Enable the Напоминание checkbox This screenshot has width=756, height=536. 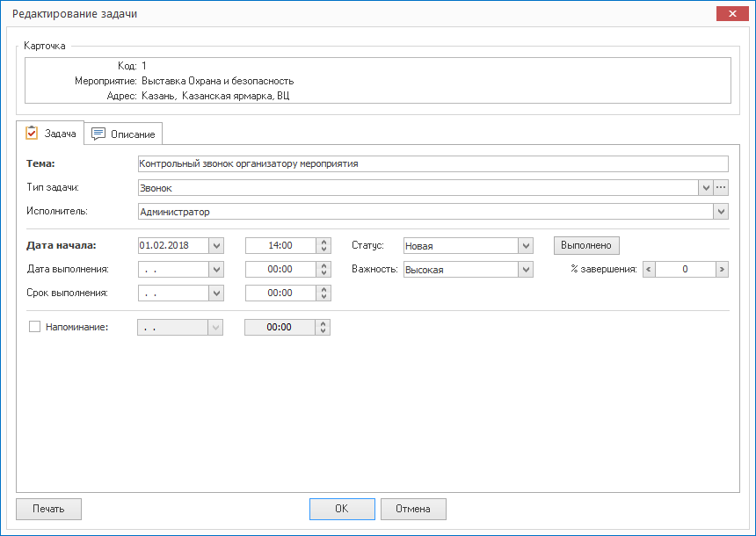tap(34, 327)
